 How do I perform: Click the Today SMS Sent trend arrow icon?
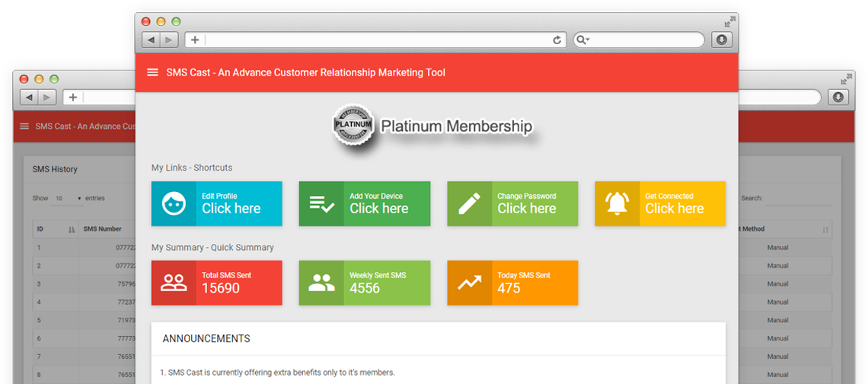tap(470, 283)
